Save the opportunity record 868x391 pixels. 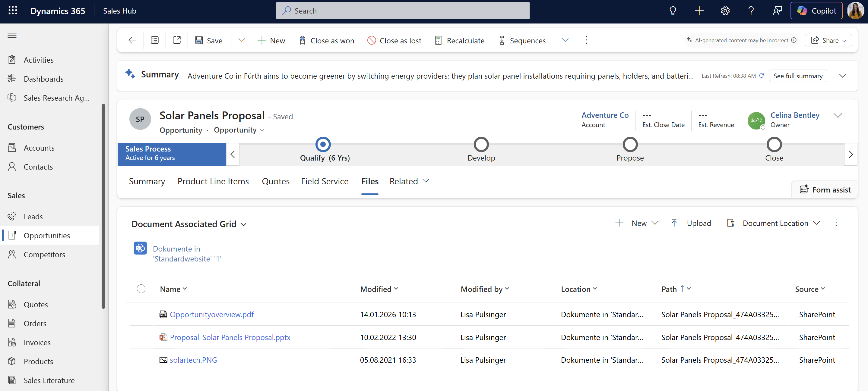click(x=209, y=40)
